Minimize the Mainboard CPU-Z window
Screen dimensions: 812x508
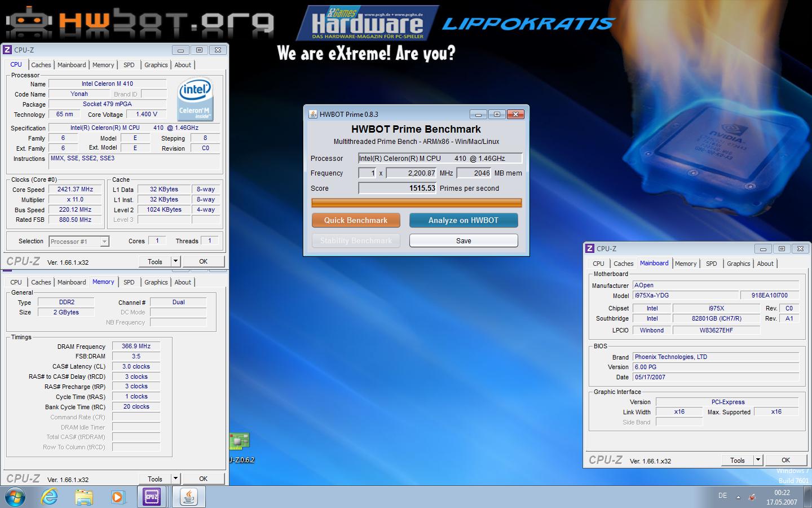pyautogui.click(x=763, y=248)
